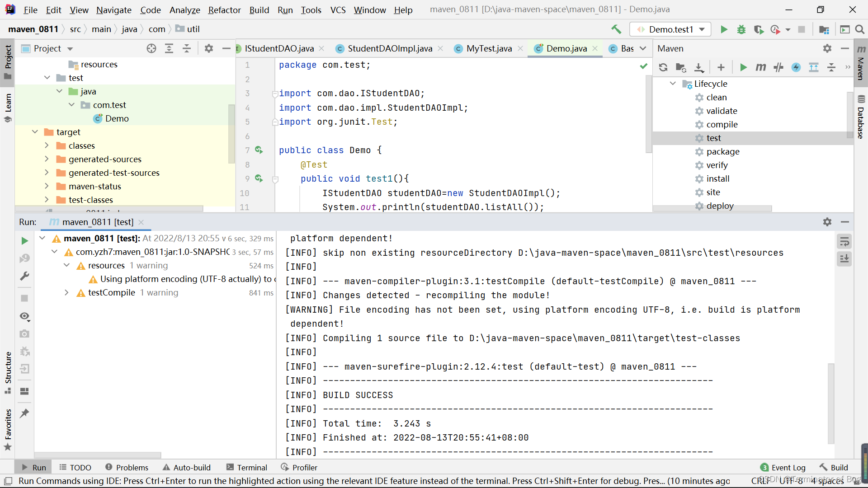Toggle the eye view options in Run sidebar
This screenshot has height=488, width=868.
click(24, 316)
